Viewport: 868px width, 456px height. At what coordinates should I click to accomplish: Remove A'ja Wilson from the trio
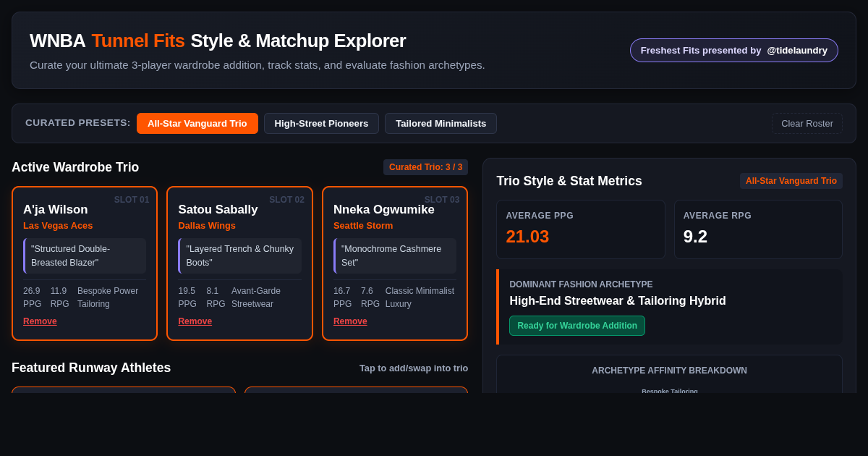click(40, 321)
